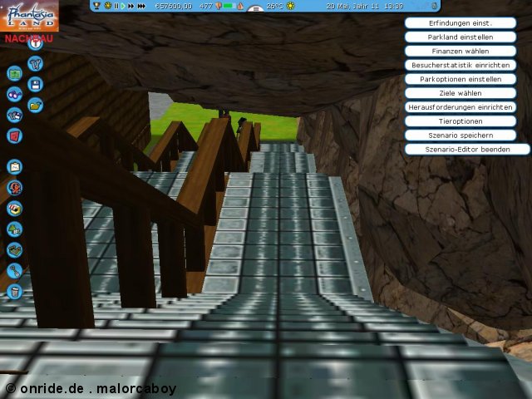The image size is (532, 399).
Task: Open the objectives trophy icon
Action: click(x=96, y=6)
